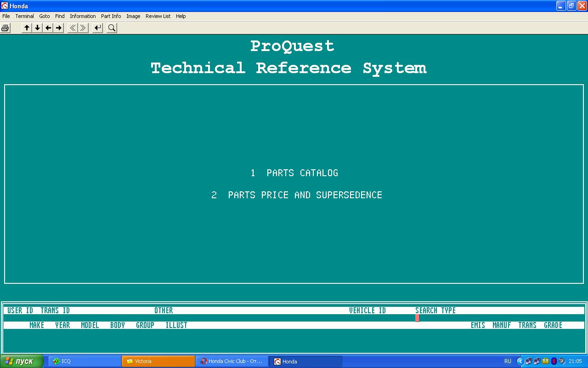The height and width of the screenshot is (368, 588).
Task: Click the double right chevron page button
Action: [83, 28]
